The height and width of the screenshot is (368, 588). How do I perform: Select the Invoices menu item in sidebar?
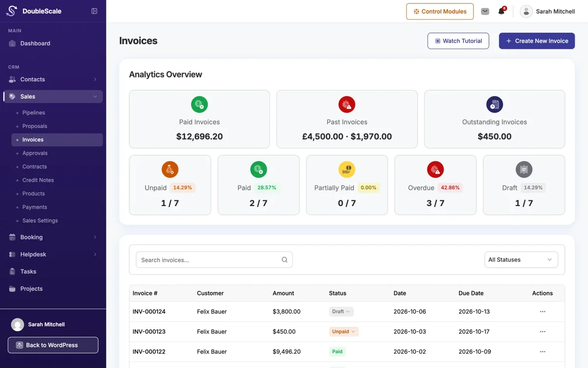pos(57,140)
